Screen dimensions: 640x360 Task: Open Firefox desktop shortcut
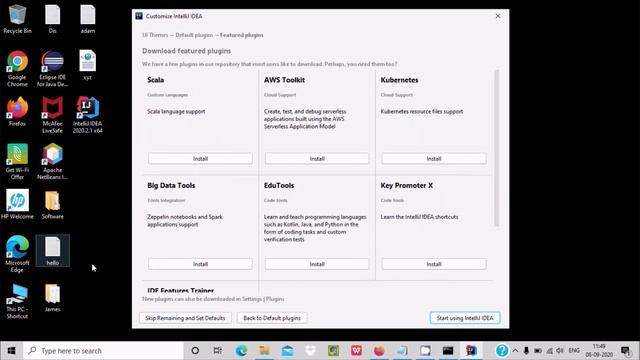click(x=17, y=111)
